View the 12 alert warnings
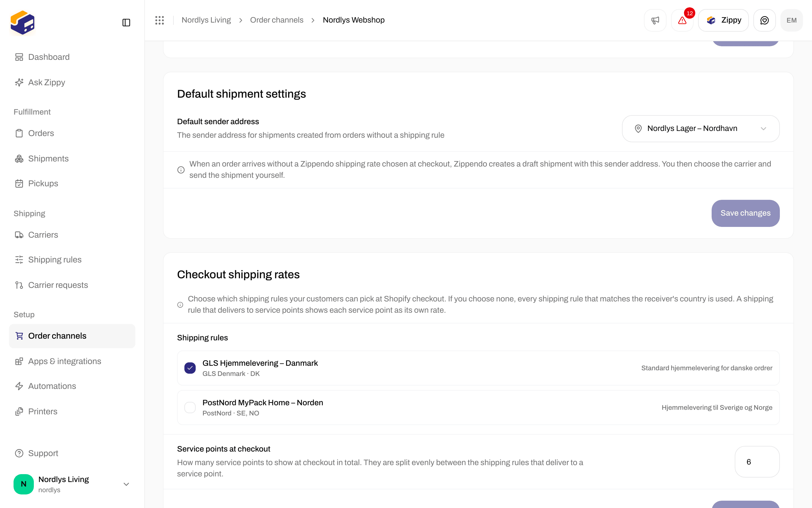 [682, 20]
